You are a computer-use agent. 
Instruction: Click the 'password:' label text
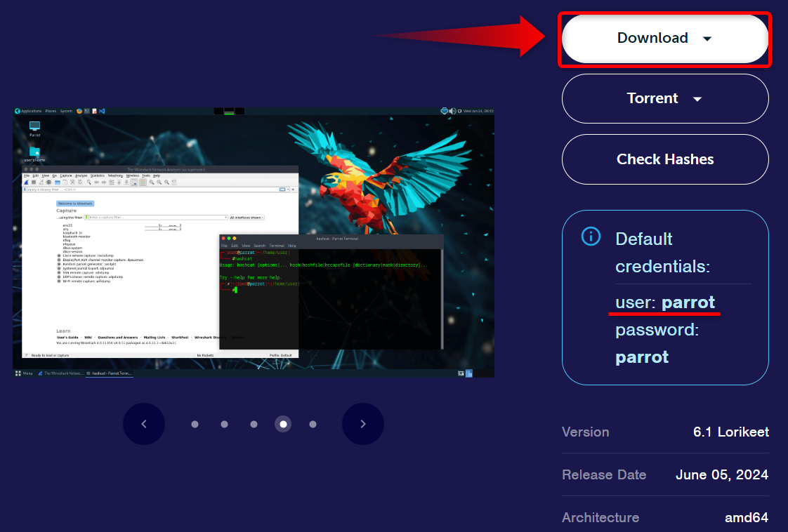[657, 330]
